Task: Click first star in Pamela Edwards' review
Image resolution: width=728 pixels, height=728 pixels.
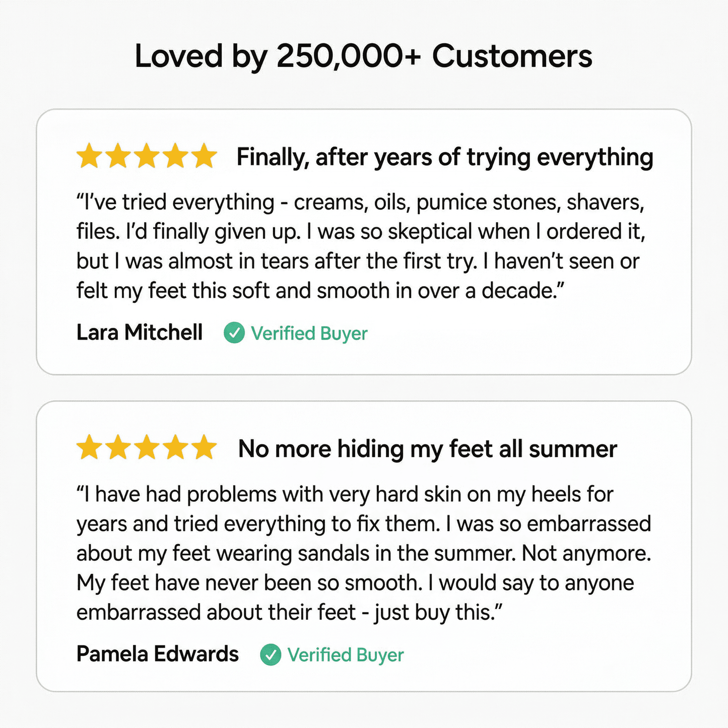Action: click(x=89, y=447)
